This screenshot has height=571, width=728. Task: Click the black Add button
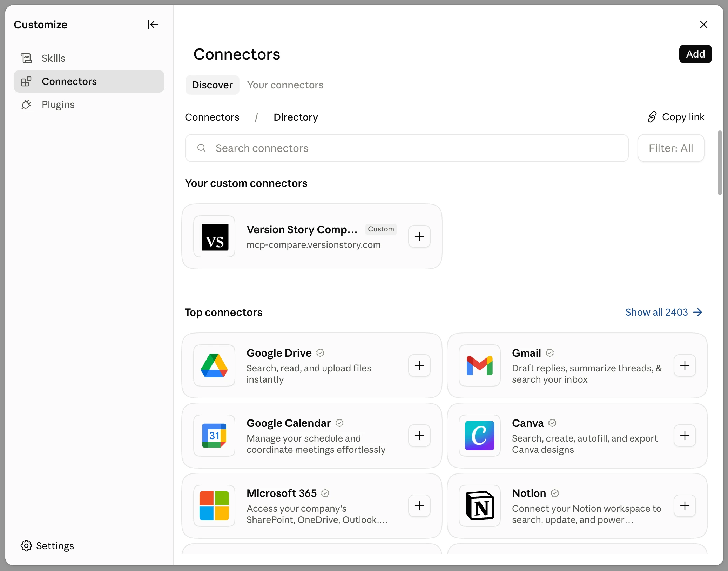click(695, 54)
